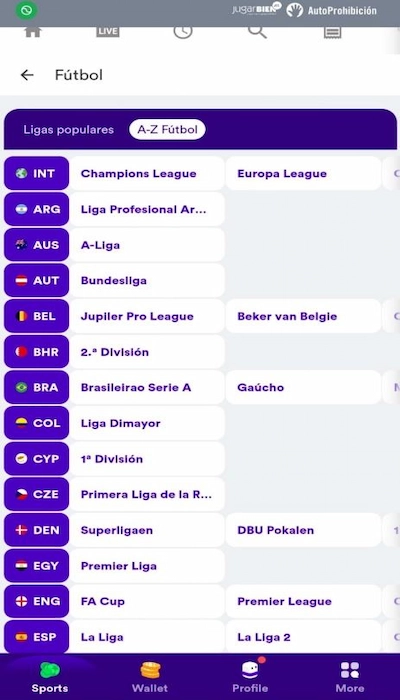
Task: Select the BRA country label
Action: (x=37, y=388)
